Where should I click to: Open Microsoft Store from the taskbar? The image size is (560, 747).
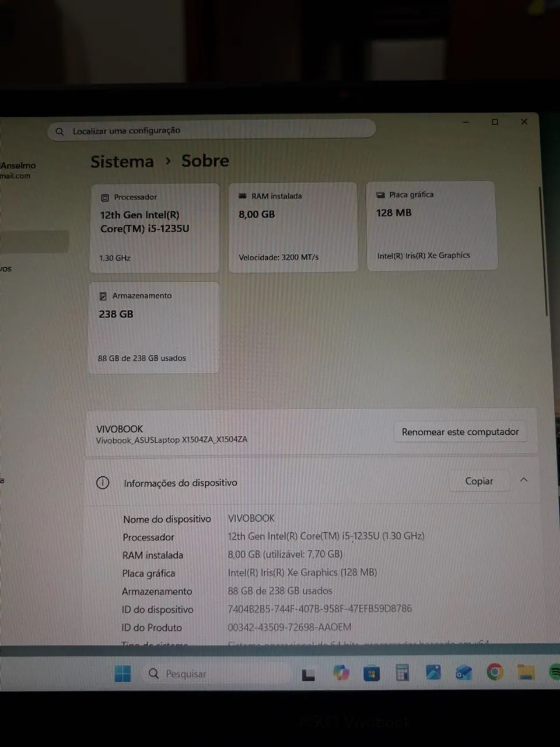[372, 674]
